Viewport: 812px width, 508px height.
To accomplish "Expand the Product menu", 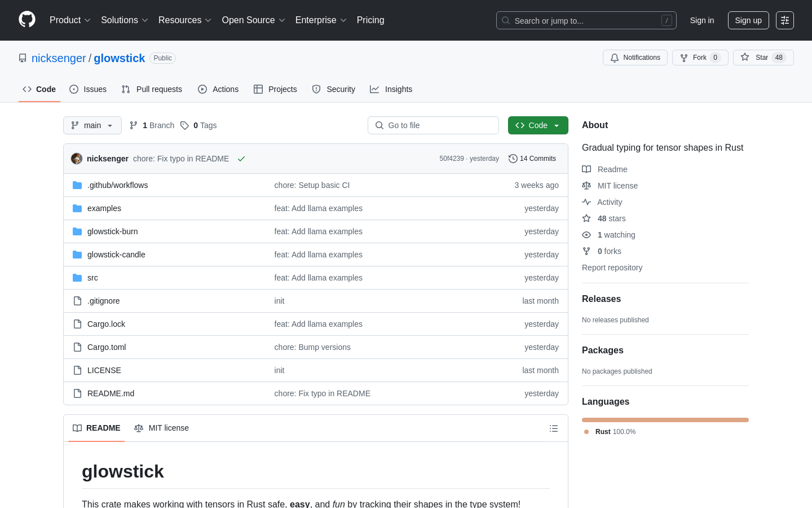I will tap(70, 20).
